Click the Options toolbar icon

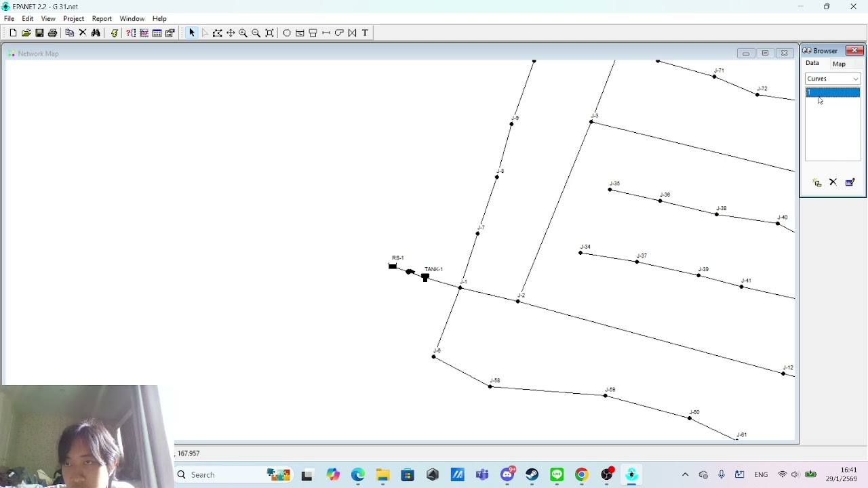[170, 33]
